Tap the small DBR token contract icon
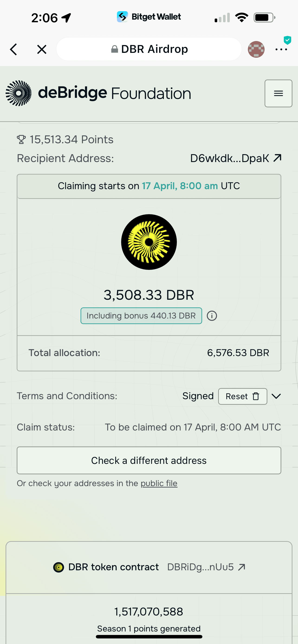Screen dimensions: 298x644 (x=58, y=567)
